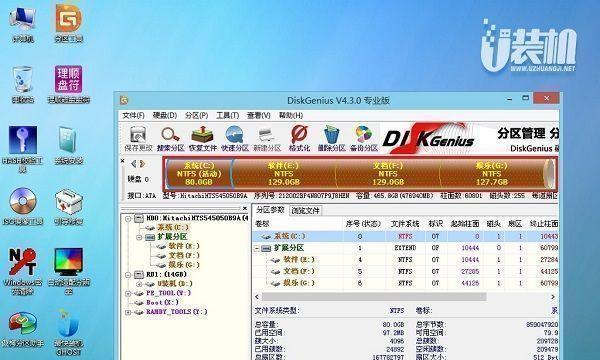Image resolution: width=600 pixels, height=360 pixels.
Task: Click the table scrollbar right arrow
Action: click(553, 297)
